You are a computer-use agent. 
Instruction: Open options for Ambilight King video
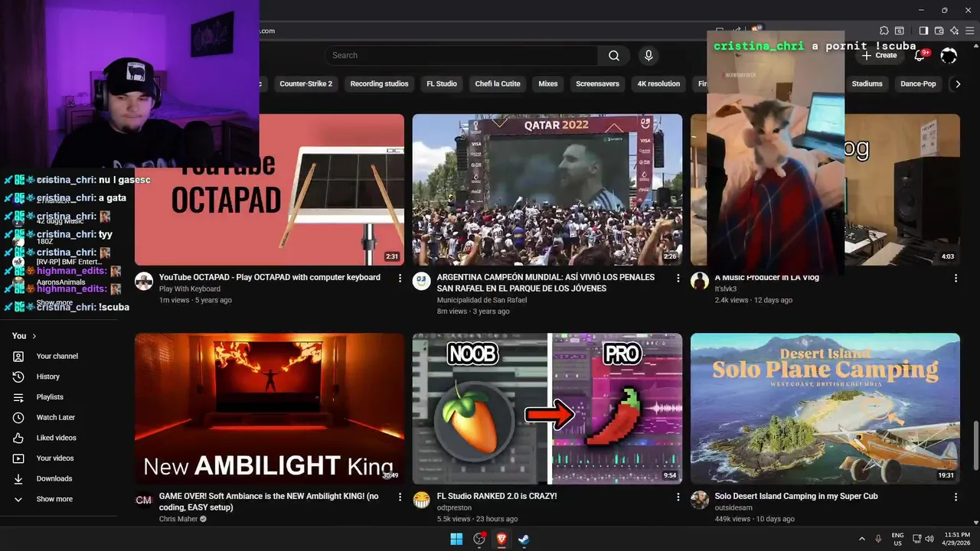400,497
